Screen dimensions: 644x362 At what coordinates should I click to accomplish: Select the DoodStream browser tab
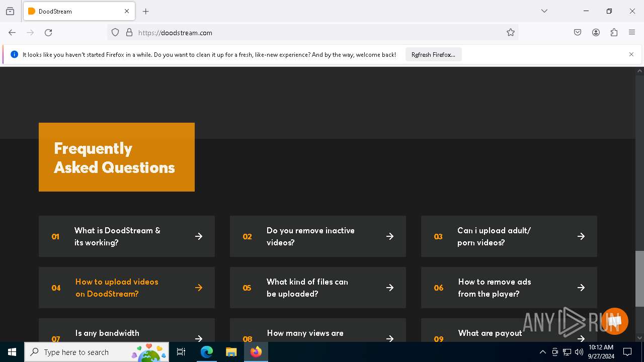(79, 11)
